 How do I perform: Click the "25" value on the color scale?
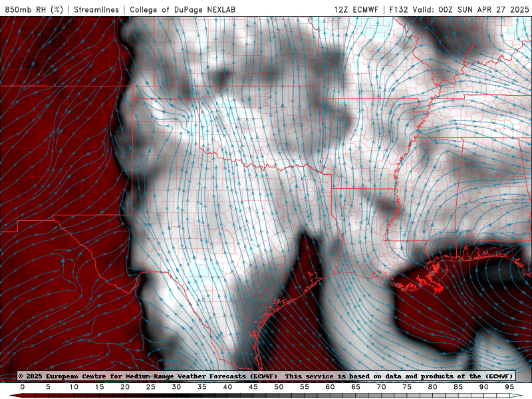tap(151, 387)
